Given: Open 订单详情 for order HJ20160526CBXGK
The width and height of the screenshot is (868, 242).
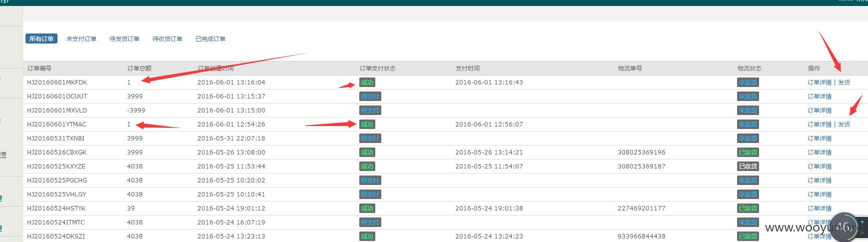Looking at the screenshot, I should tap(820, 152).
